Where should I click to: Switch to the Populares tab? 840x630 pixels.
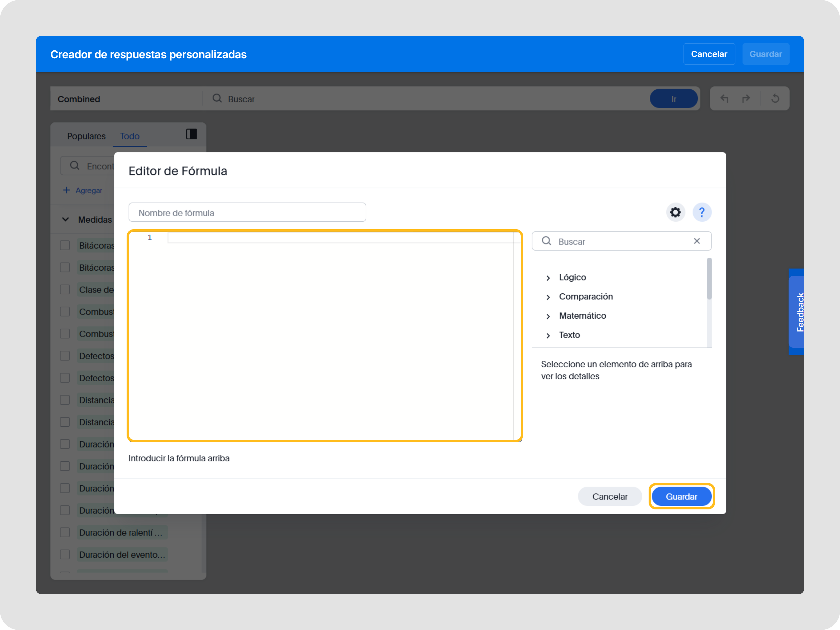coord(86,136)
